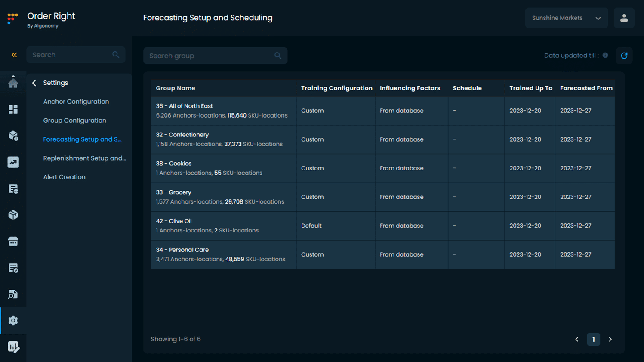Open Replenishment Setup menu item
This screenshot has width=644, height=362.
coord(85,158)
